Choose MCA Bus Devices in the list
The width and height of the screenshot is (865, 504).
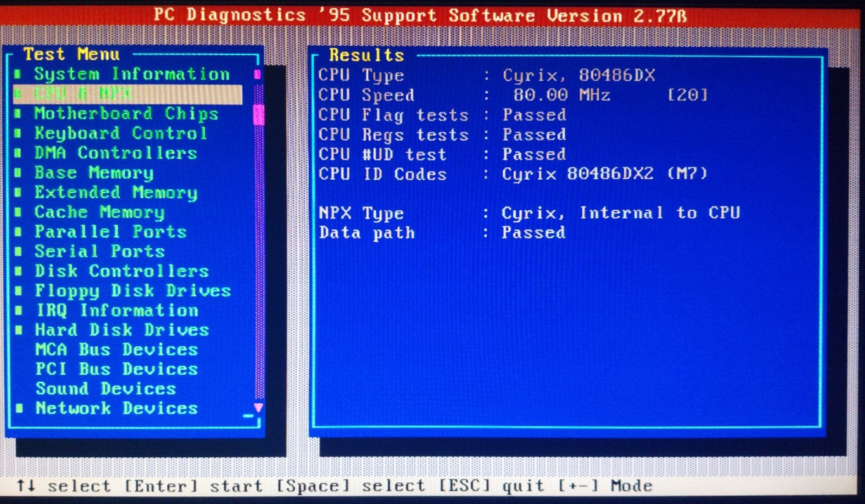point(117,350)
